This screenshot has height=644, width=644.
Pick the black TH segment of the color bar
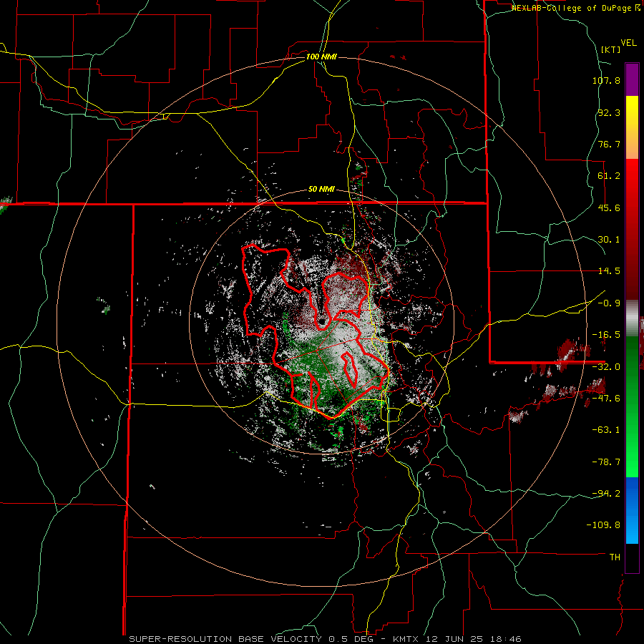coord(632,557)
